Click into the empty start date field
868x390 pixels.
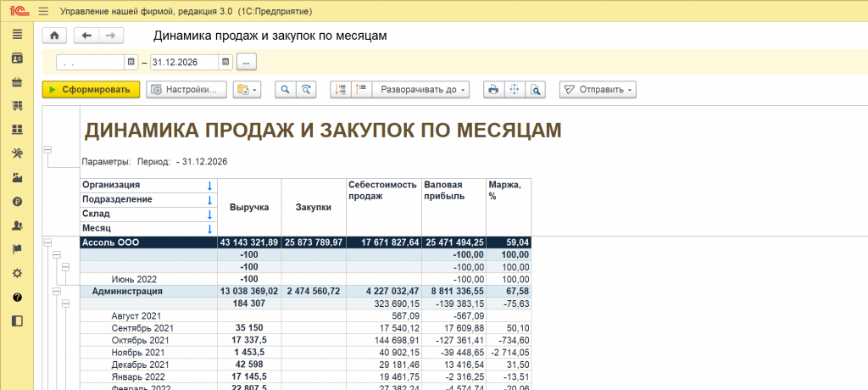[x=91, y=62]
